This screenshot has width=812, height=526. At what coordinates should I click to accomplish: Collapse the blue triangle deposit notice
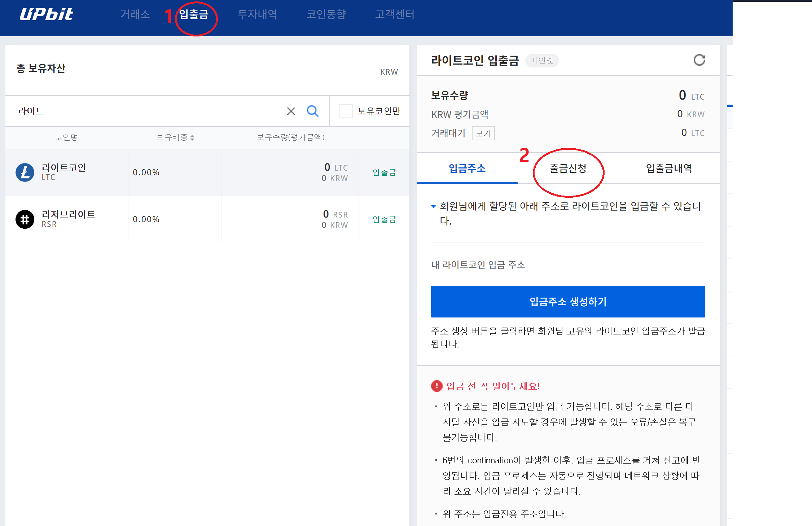coord(434,206)
